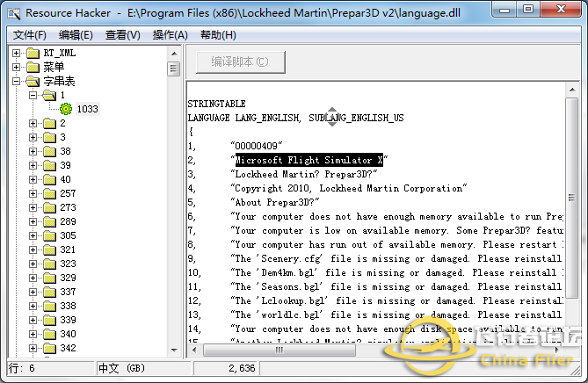Image resolution: width=588 pixels, height=383 pixels.
Task: Click the folder icon for 342
Action: click(49, 348)
